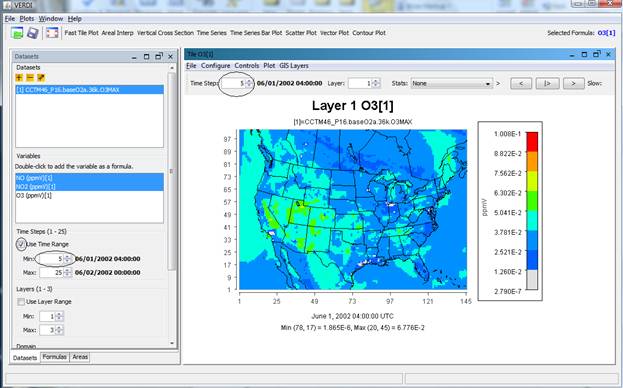Toggle the Use Time Range checkbox
Viewport: 623px width, 388px height.
(x=21, y=244)
